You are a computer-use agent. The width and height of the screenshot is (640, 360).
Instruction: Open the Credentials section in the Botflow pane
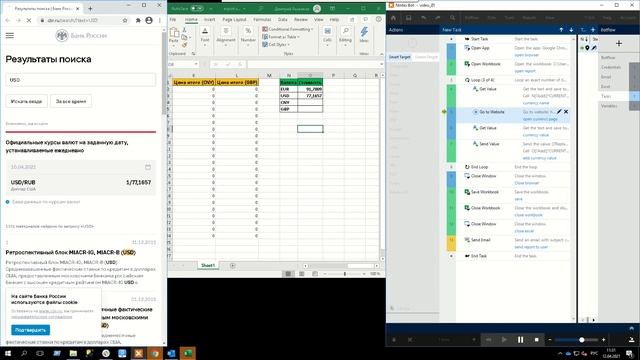point(611,67)
